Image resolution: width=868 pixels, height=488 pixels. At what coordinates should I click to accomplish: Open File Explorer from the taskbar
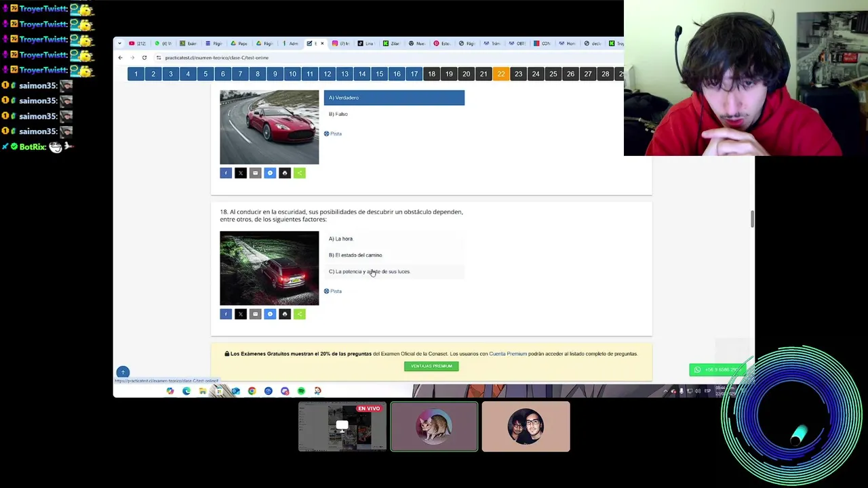click(203, 391)
